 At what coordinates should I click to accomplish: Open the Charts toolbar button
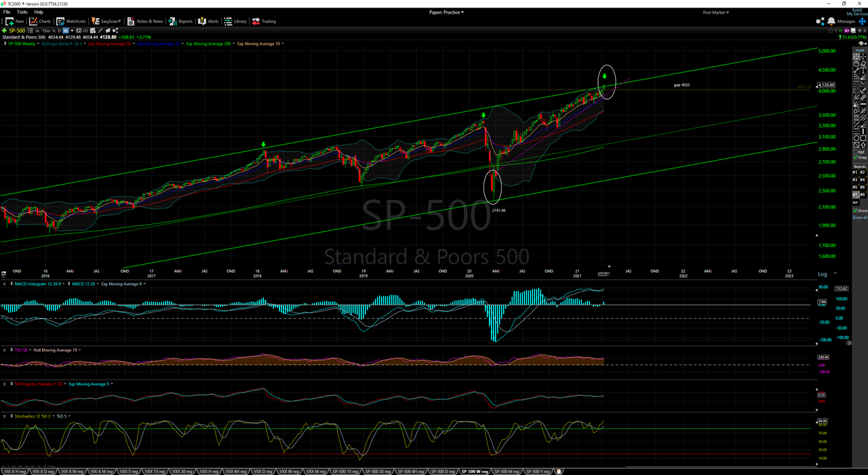click(40, 21)
